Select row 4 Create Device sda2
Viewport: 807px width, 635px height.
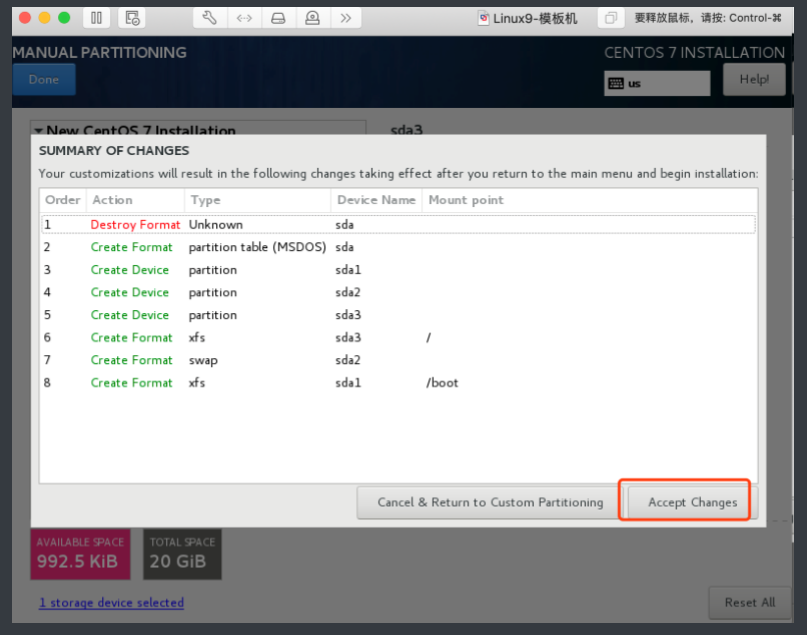click(398, 292)
